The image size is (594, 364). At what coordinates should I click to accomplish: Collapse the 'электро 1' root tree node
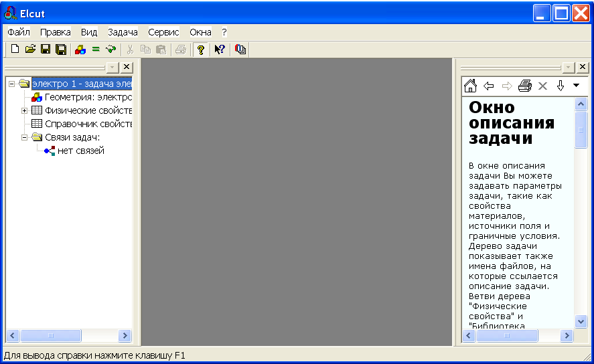[x=12, y=84]
